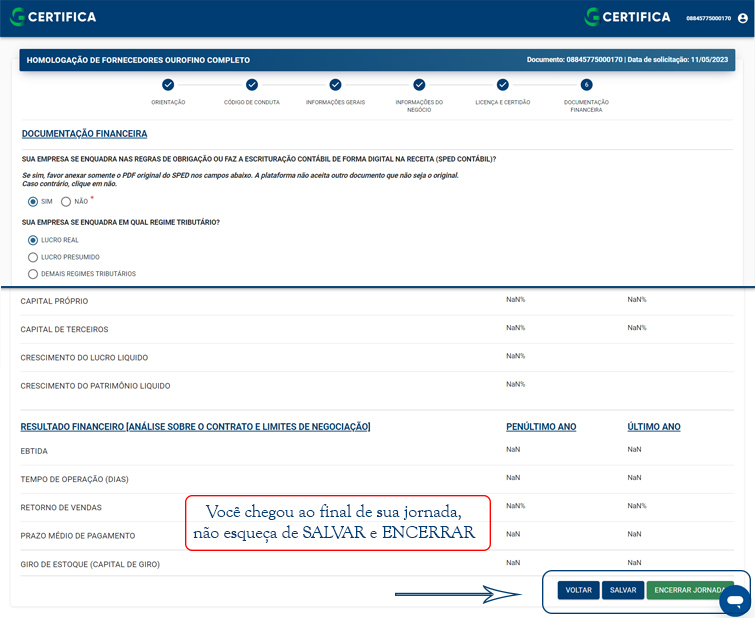
Task: Click the ENCERRAR JORNADA button
Action: (688, 590)
